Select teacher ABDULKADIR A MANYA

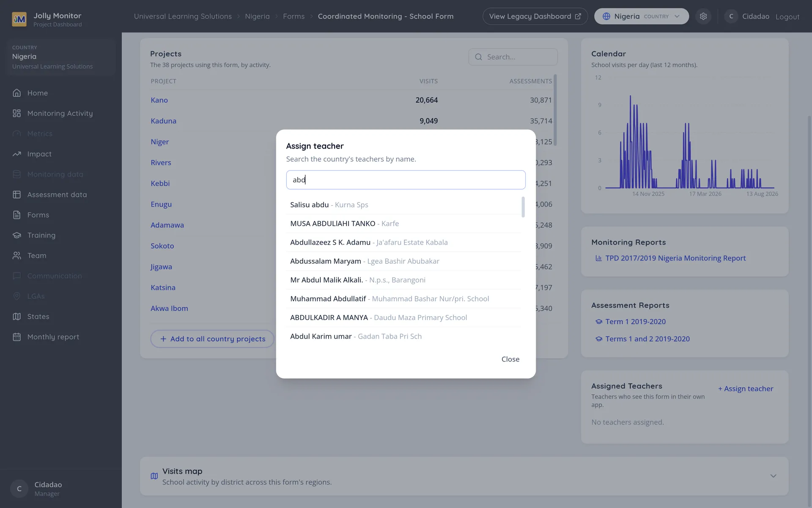click(x=403, y=317)
